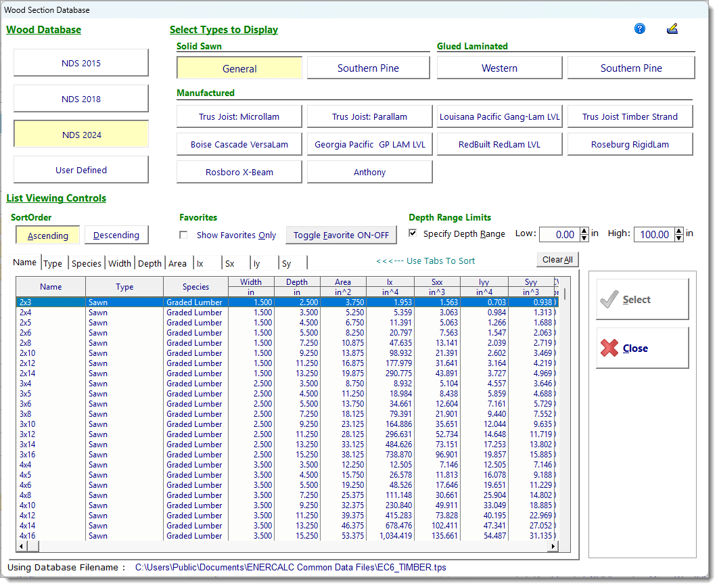Display Roseburg RigidLam sections
Screen dimensions: 719x588
[630, 145]
